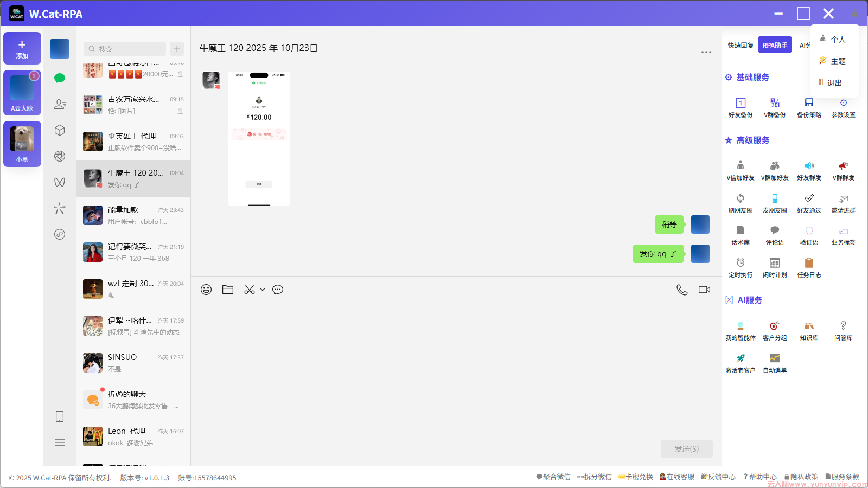This screenshot has width=868, height=488.
Task: Start a voice call with phone icon
Action: tap(682, 290)
